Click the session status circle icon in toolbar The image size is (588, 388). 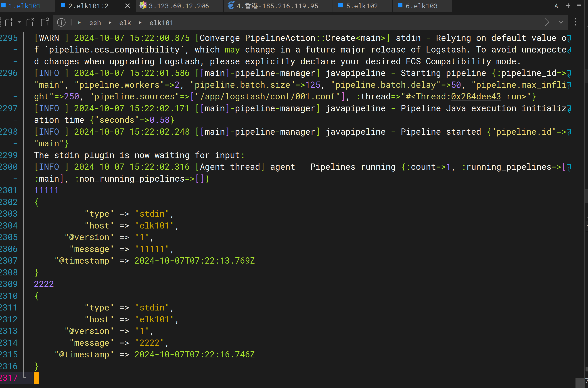(45, 22)
